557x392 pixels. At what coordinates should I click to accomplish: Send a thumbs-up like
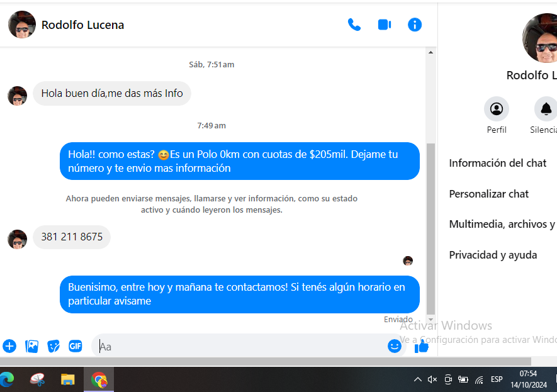tap(422, 346)
